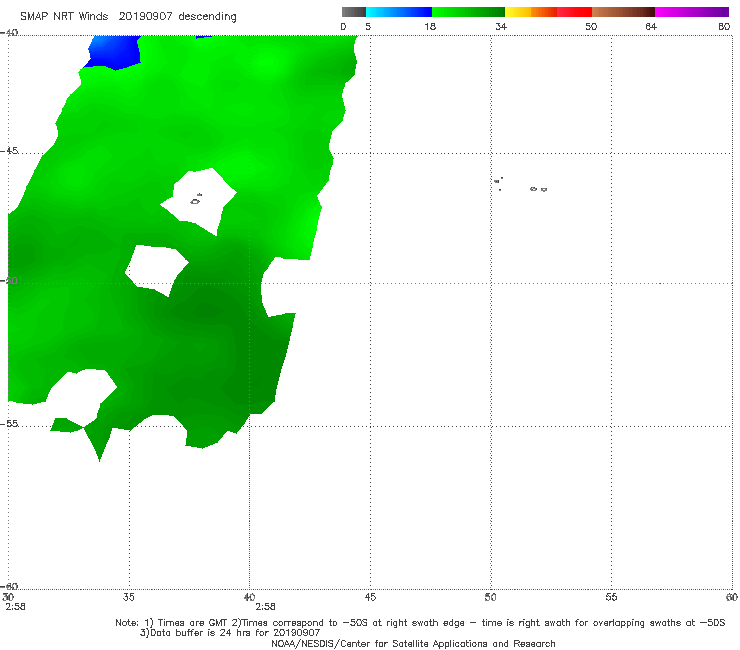Click the swath time '2:58' below longitude 40
740x650 pixels.
pos(265,607)
